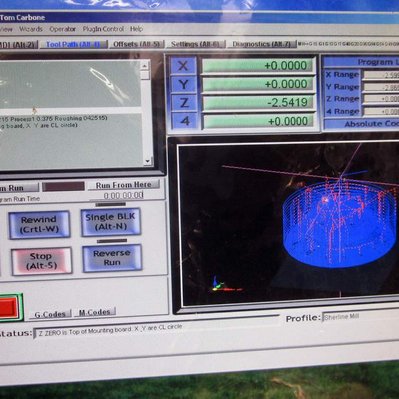
Task: Switch to the Diagnostics (Alt-7) tab
Action: coord(262,44)
